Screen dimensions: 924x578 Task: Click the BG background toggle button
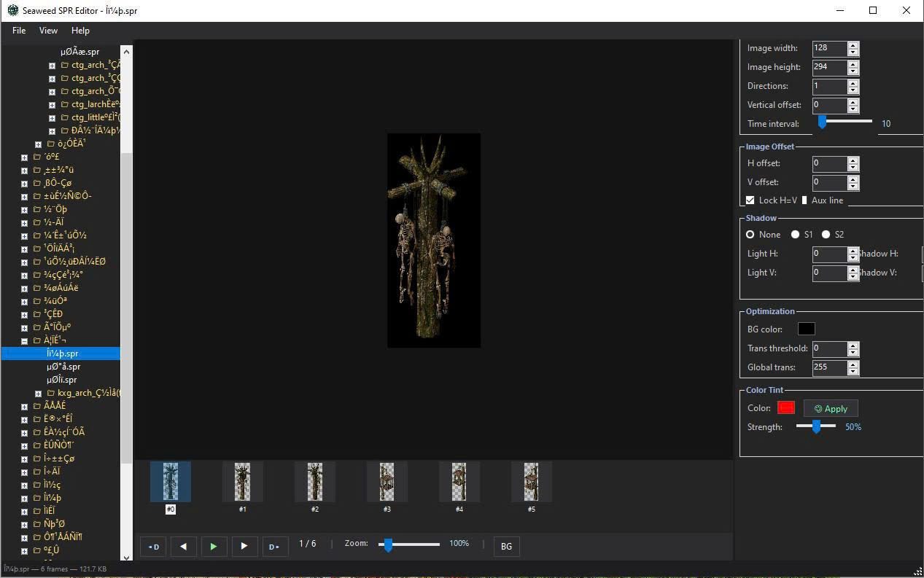pos(506,546)
